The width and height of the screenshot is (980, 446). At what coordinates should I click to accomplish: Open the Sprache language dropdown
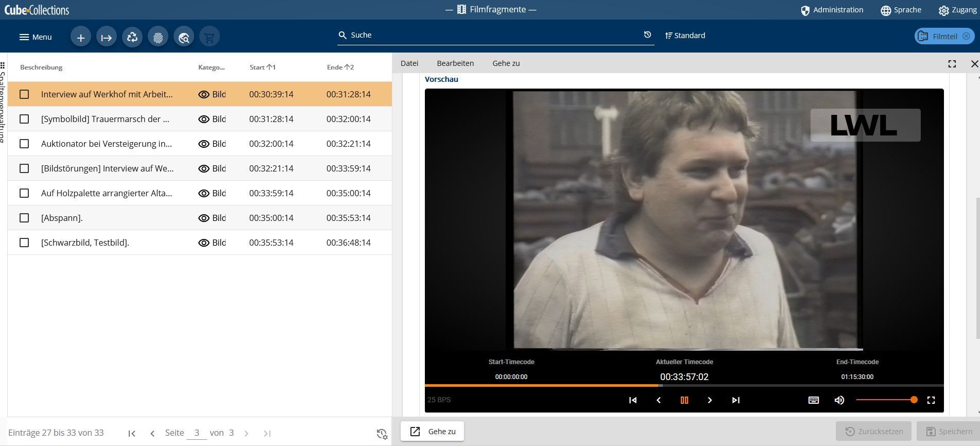(x=901, y=10)
